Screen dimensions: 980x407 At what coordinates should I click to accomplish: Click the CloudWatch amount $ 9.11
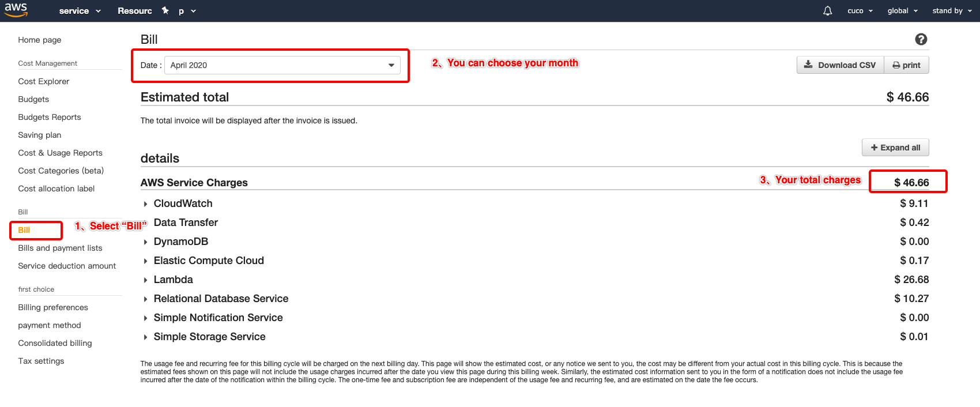pos(914,203)
